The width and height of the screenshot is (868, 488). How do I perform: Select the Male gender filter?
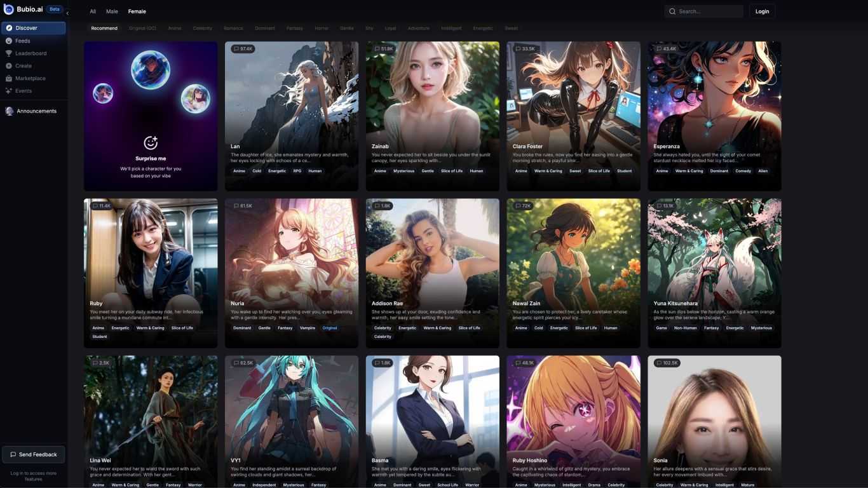[112, 11]
